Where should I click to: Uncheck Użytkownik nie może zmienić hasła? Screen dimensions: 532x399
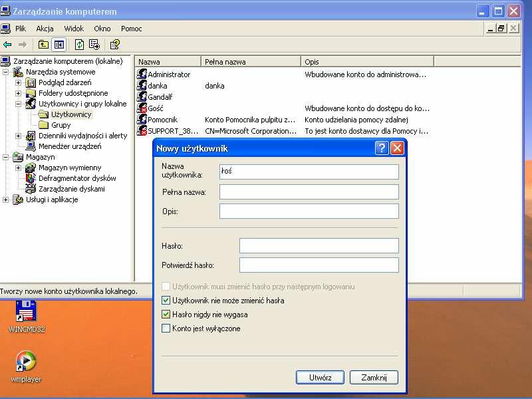point(166,301)
